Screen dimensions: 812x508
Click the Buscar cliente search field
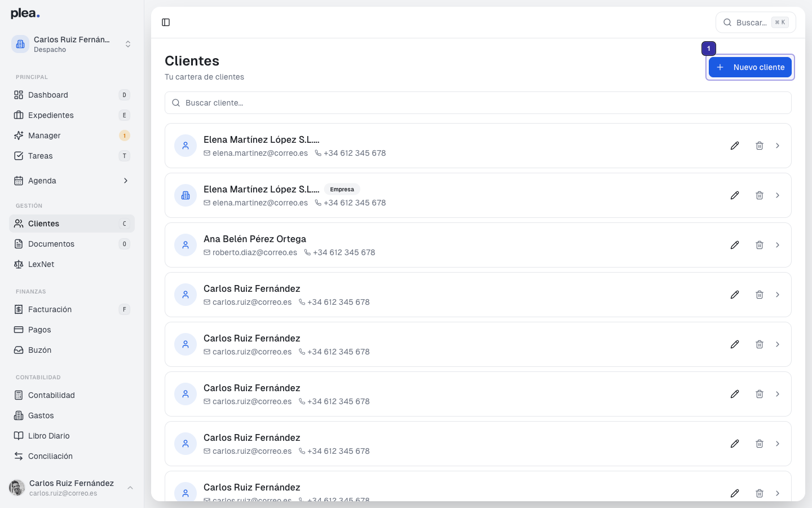tap(478, 103)
